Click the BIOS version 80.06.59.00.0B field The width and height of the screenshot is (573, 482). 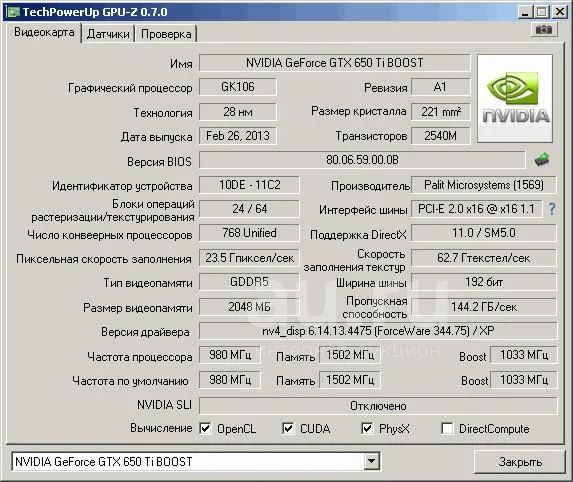(362, 160)
